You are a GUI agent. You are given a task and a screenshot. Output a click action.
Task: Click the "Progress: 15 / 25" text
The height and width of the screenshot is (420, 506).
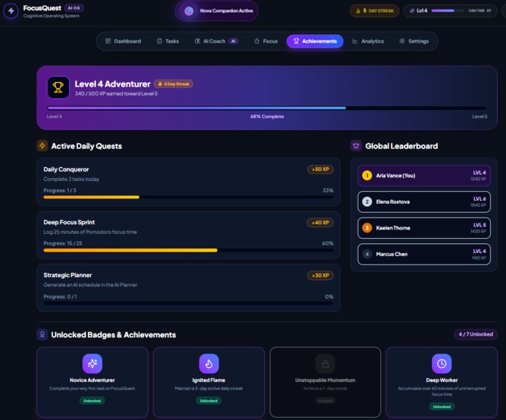tap(63, 243)
